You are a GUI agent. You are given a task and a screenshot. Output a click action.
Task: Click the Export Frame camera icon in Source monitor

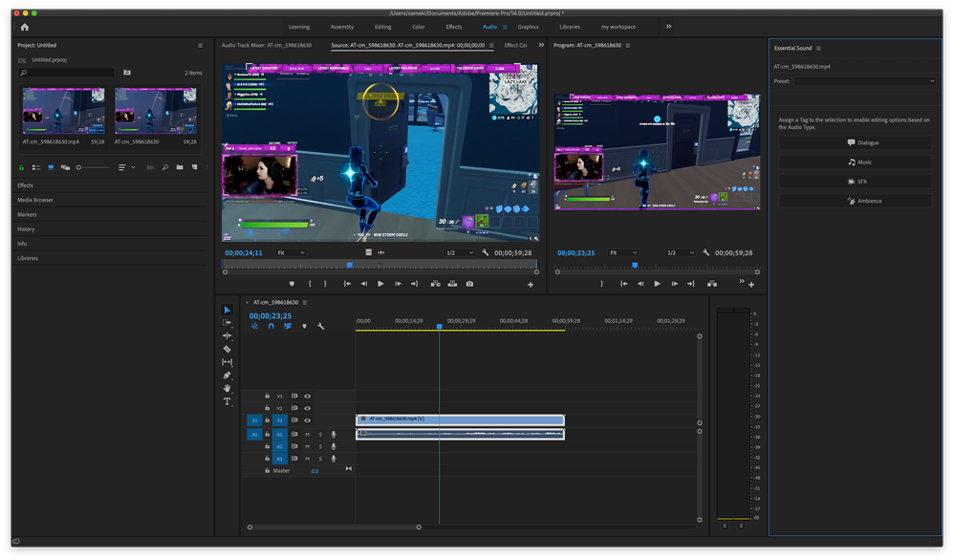point(469,284)
